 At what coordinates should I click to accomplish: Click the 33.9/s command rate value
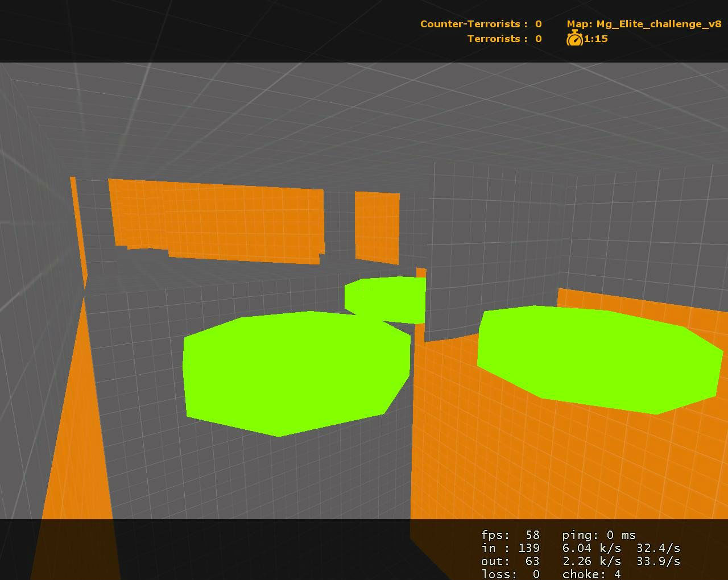(x=658, y=561)
